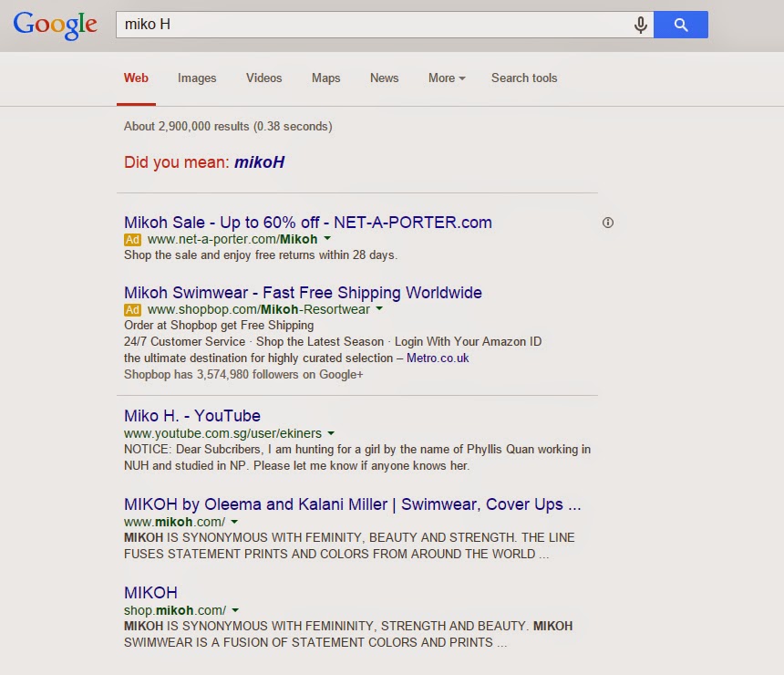Screen dimensions: 784x675
Task: Expand the More dropdown menu
Action: (447, 78)
